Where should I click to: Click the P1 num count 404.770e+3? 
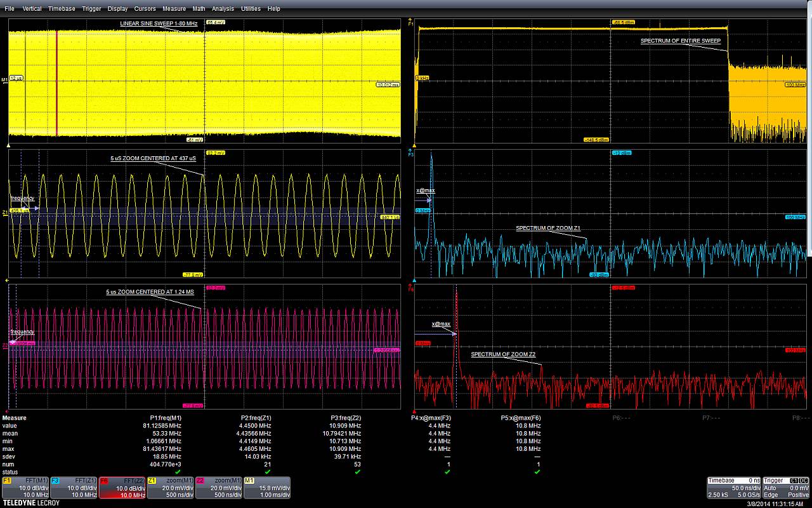click(164, 464)
